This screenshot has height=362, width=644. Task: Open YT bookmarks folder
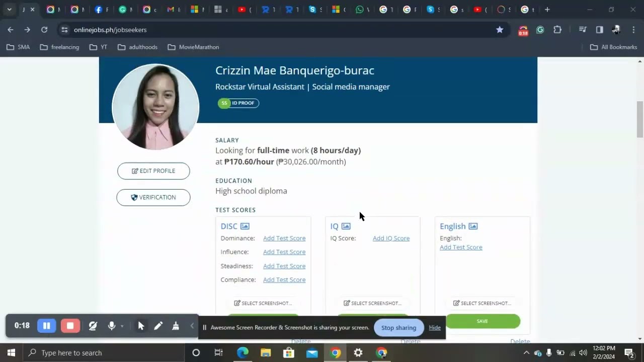pyautogui.click(x=98, y=47)
